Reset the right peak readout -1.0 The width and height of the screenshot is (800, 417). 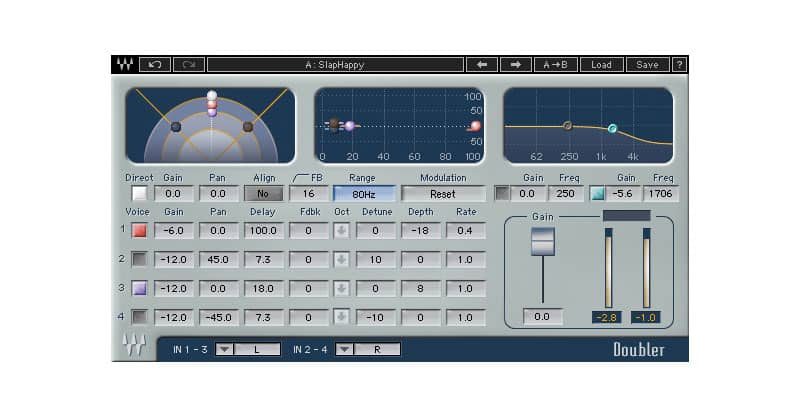click(645, 317)
